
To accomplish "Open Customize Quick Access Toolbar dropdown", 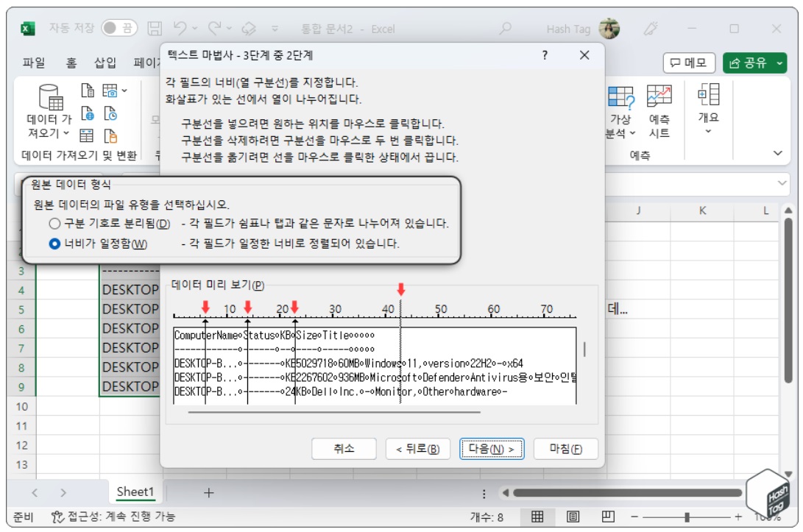I will click(275, 29).
